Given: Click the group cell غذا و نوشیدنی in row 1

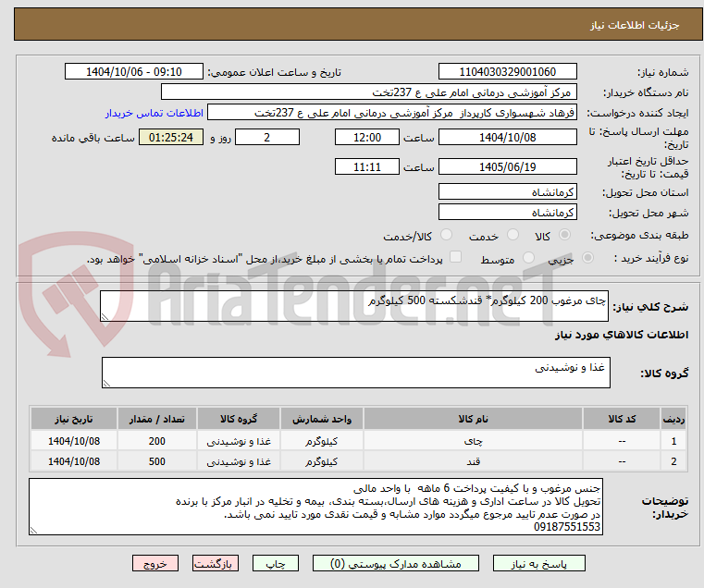Looking at the screenshot, I should point(239,441).
